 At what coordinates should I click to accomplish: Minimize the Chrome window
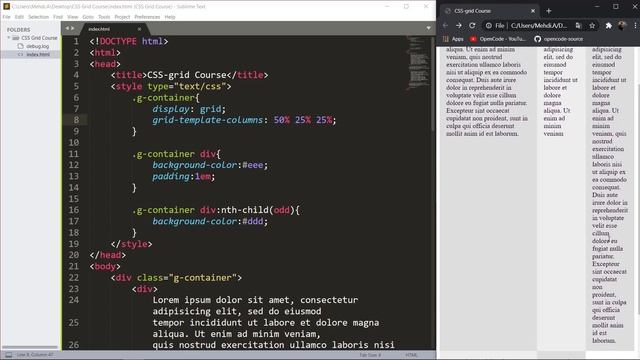click(x=597, y=7)
